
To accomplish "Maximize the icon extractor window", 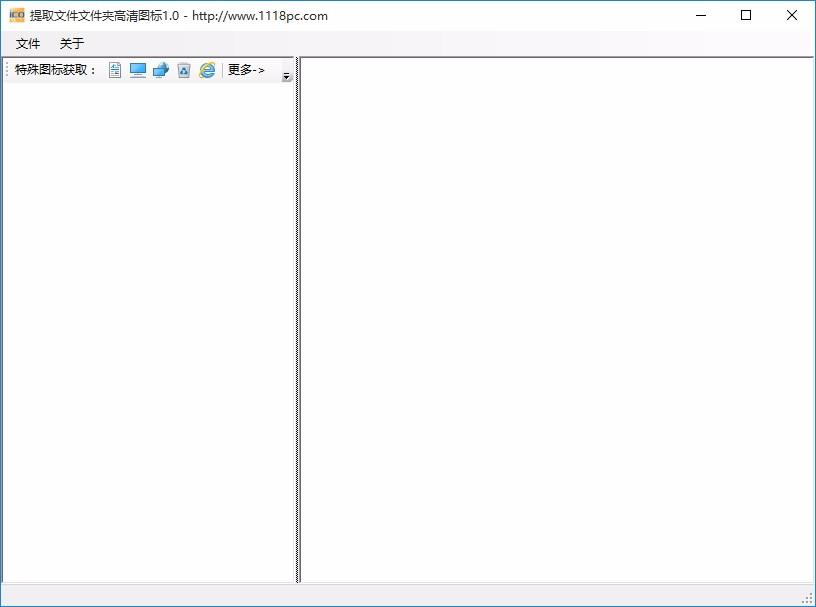I will [x=746, y=15].
